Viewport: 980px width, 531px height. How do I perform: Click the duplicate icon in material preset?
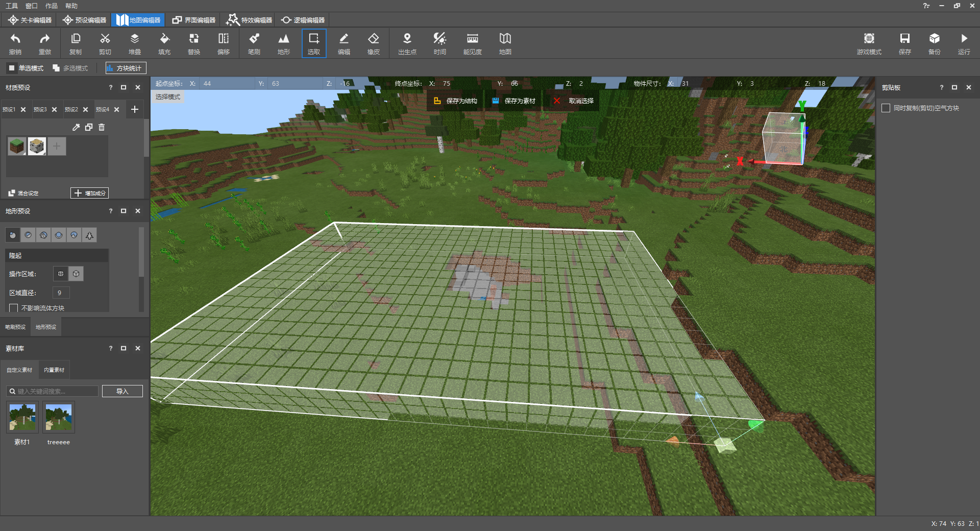click(89, 127)
